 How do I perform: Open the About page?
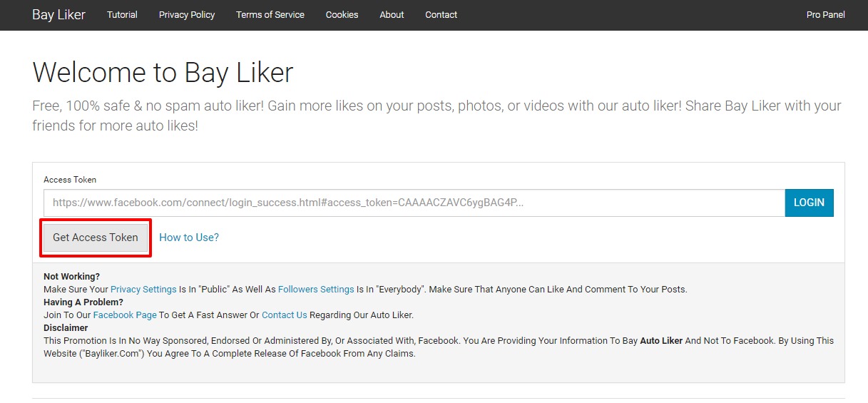click(x=392, y=15)
